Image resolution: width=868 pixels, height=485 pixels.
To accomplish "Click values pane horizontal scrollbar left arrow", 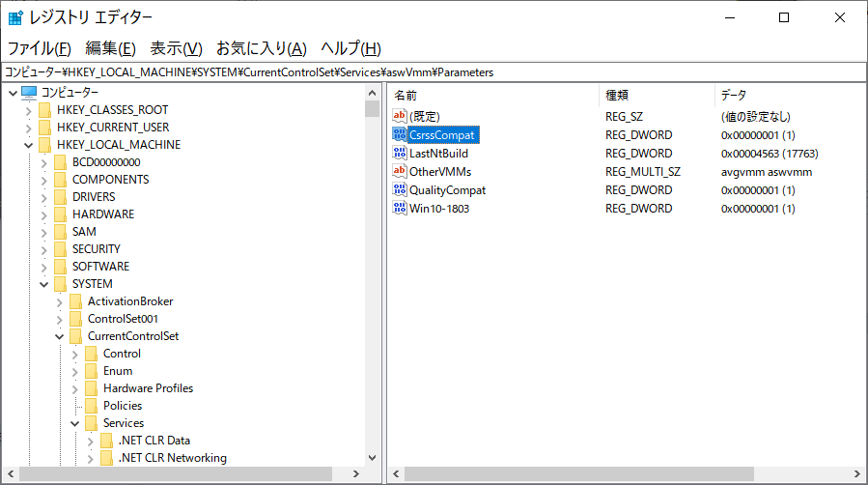I will (x=396, y=474).
